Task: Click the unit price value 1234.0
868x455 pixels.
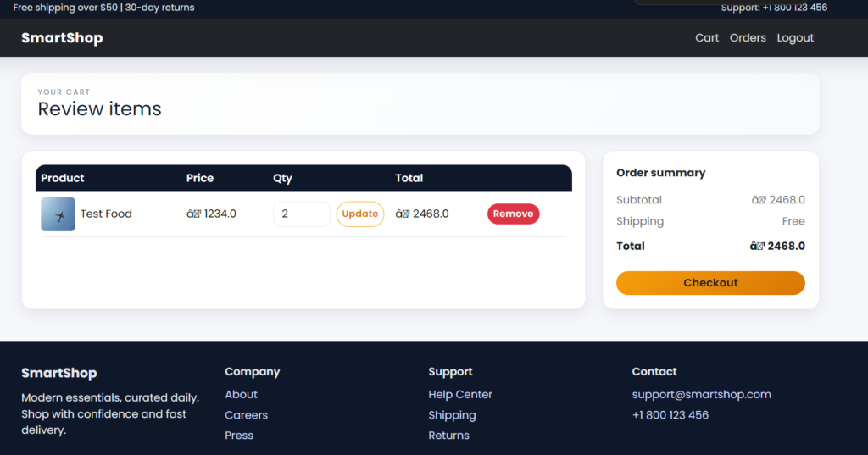Action: (x=211, y=214)
